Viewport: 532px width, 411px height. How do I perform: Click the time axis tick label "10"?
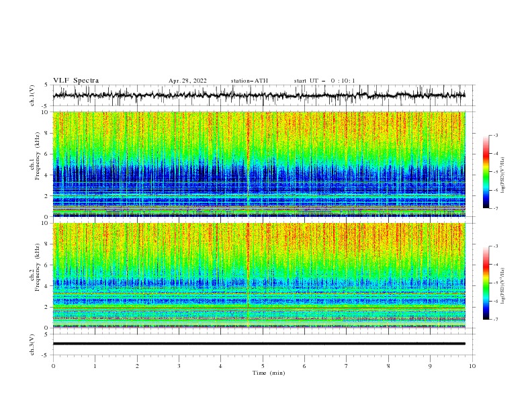[x=472, y=366]
